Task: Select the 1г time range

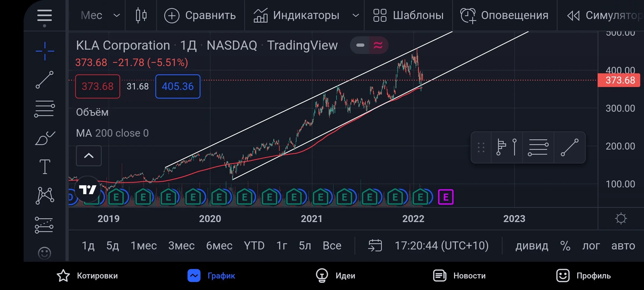Action: coord(282,246)
